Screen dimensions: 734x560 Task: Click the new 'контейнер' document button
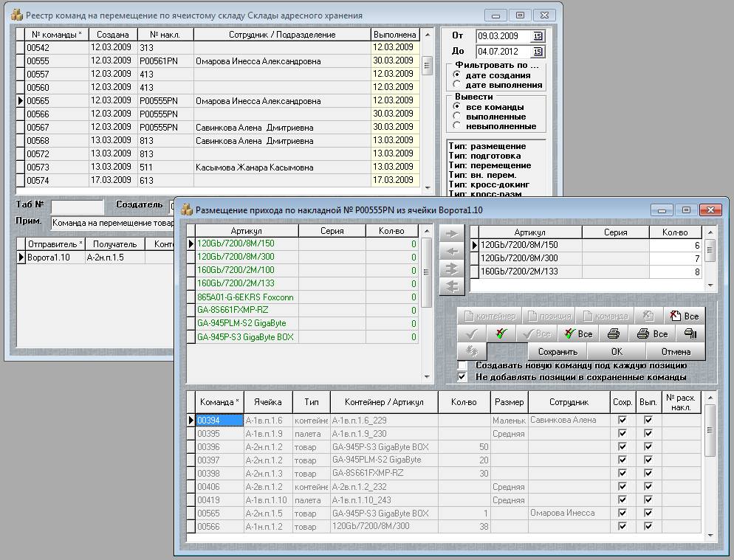(490, 317)
